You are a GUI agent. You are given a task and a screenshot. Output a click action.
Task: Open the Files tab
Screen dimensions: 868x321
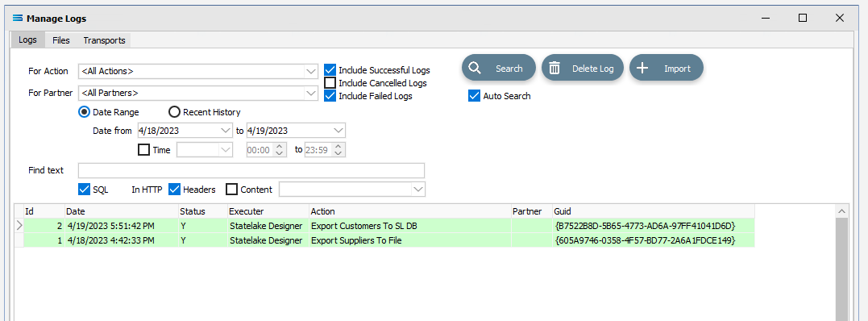click(61, 40)
